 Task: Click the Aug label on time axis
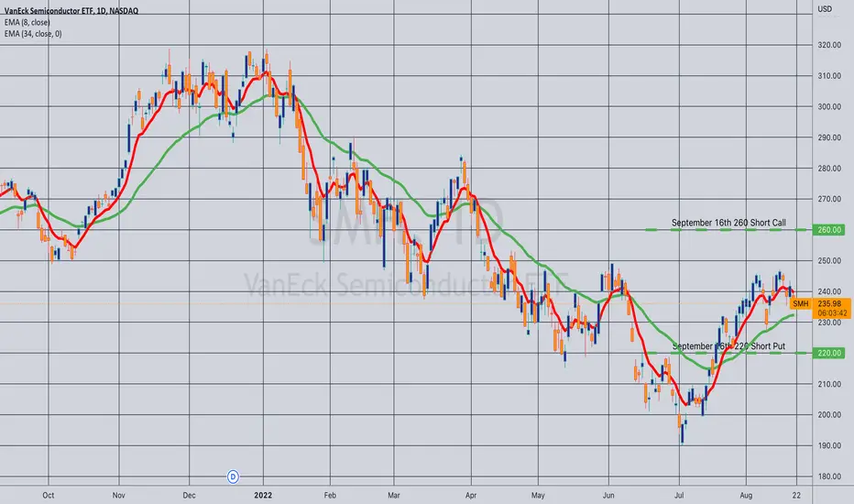[x=746, y=495]
